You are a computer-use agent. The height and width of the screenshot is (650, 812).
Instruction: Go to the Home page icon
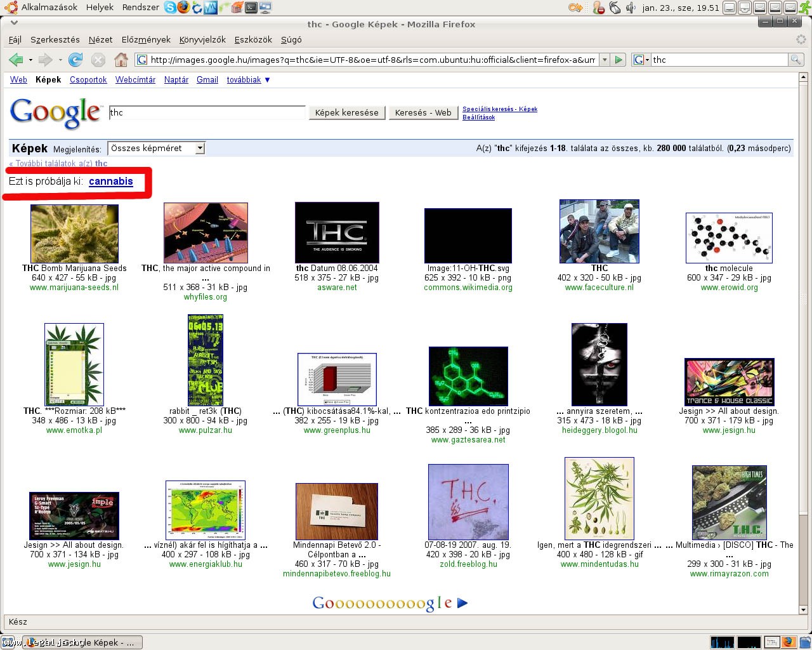click(121, 60)
